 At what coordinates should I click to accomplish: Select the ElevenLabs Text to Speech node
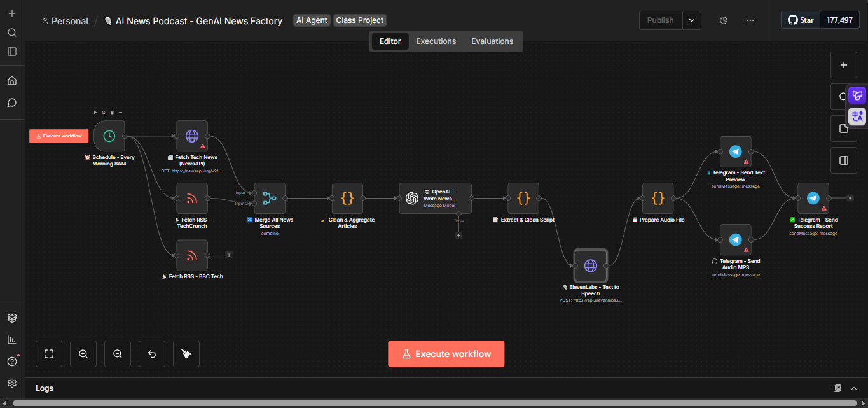pos(591,265)
